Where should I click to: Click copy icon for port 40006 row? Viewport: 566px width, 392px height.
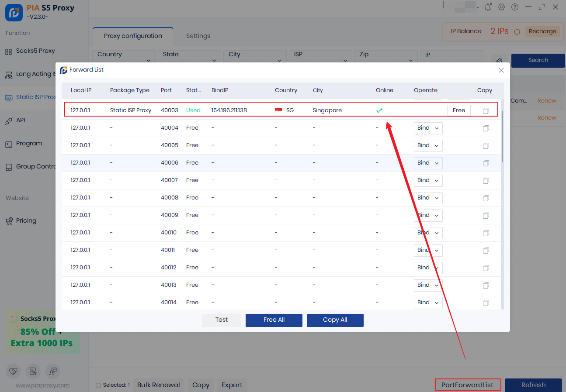point(486,163)
